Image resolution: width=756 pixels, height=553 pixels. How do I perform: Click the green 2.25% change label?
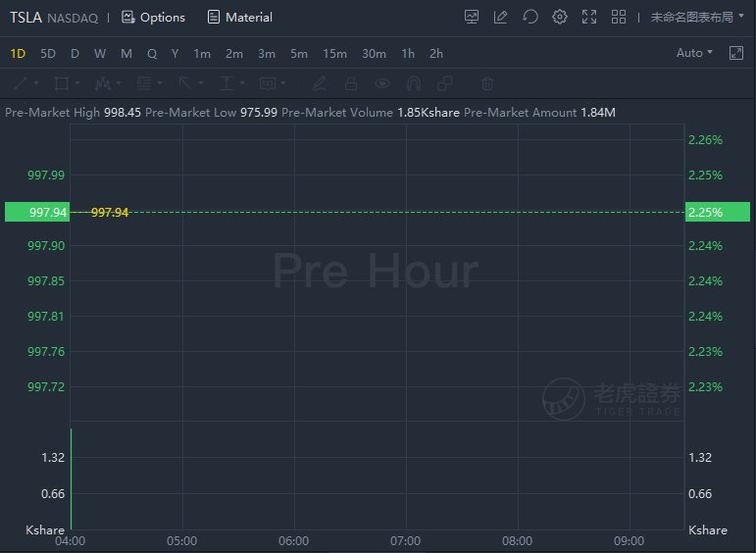click(718, 212)
